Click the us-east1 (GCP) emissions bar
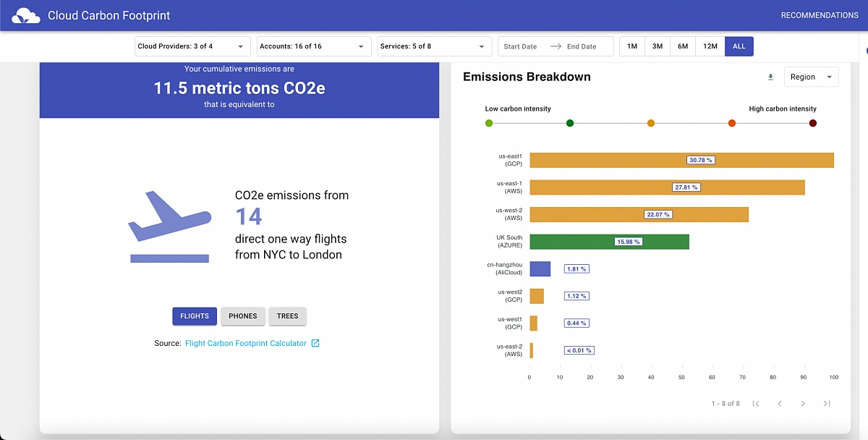Screen dimensions: 868x440 pos(681,160)
